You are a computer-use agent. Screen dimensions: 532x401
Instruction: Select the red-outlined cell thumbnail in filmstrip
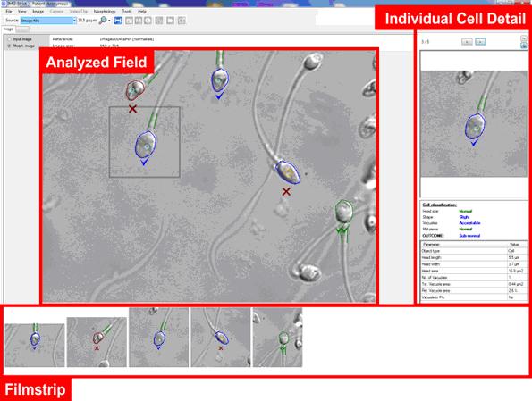pos(97,342)
